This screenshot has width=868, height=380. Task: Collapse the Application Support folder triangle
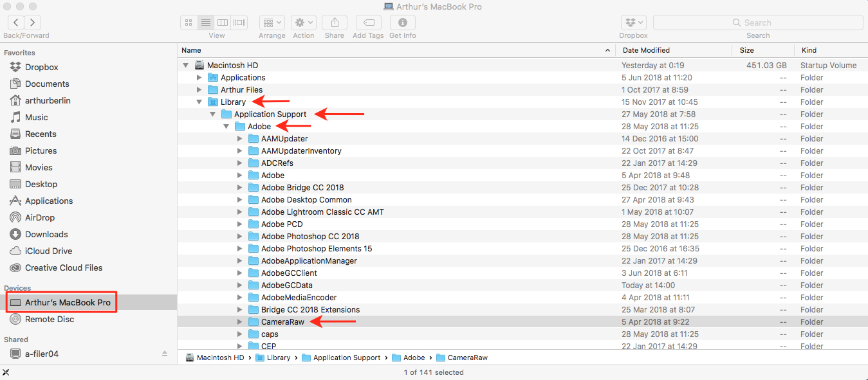pos(212,114)
